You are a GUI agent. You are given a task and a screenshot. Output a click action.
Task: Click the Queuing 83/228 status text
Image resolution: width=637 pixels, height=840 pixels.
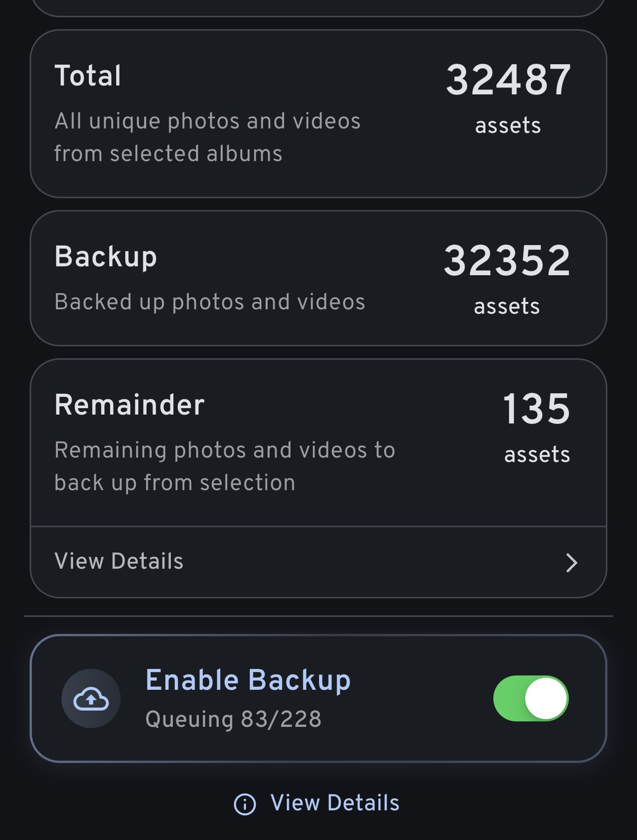(x=233, y=719)
